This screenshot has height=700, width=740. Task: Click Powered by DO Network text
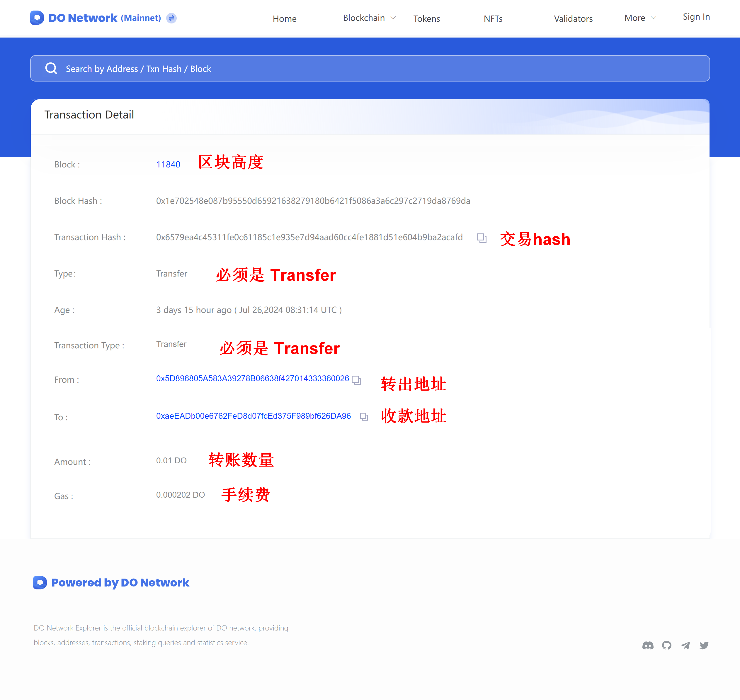120,583
